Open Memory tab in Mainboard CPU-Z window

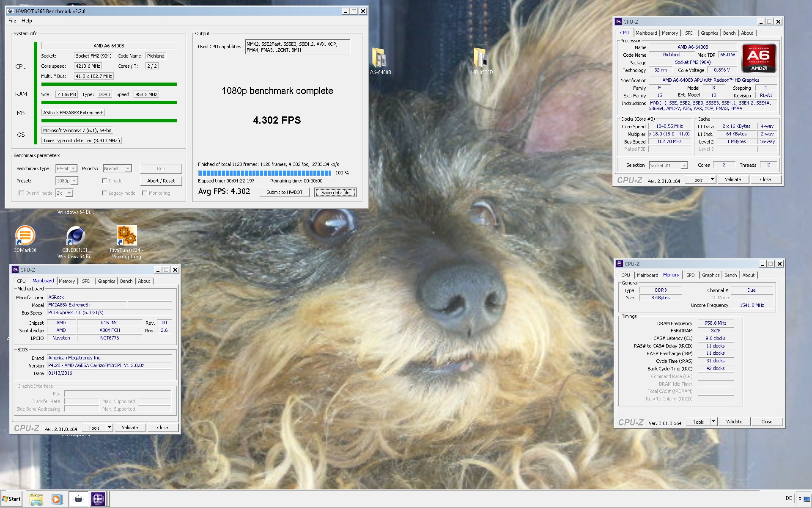tap(67, 281)
